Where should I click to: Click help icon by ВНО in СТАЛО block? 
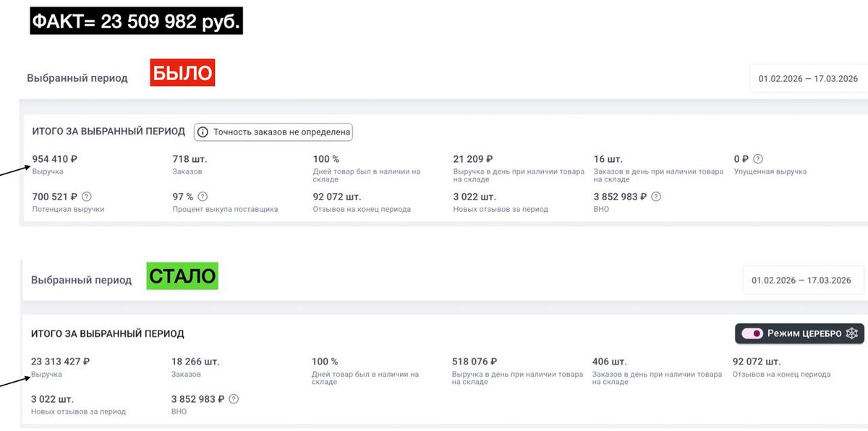(x=234, y=399)
